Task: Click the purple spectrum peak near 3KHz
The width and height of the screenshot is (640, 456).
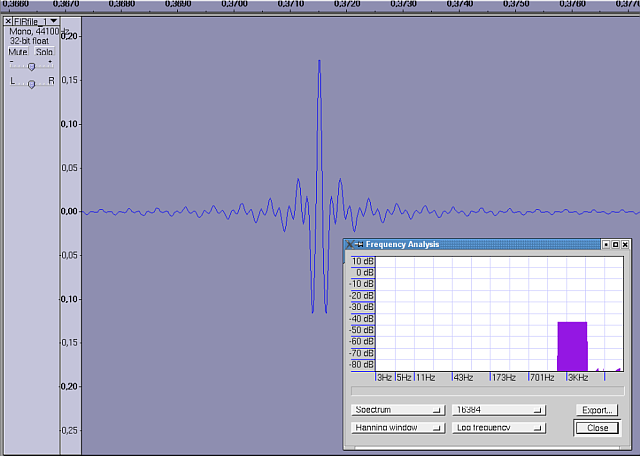Action: pyautogui.click(x=572, y=345)
